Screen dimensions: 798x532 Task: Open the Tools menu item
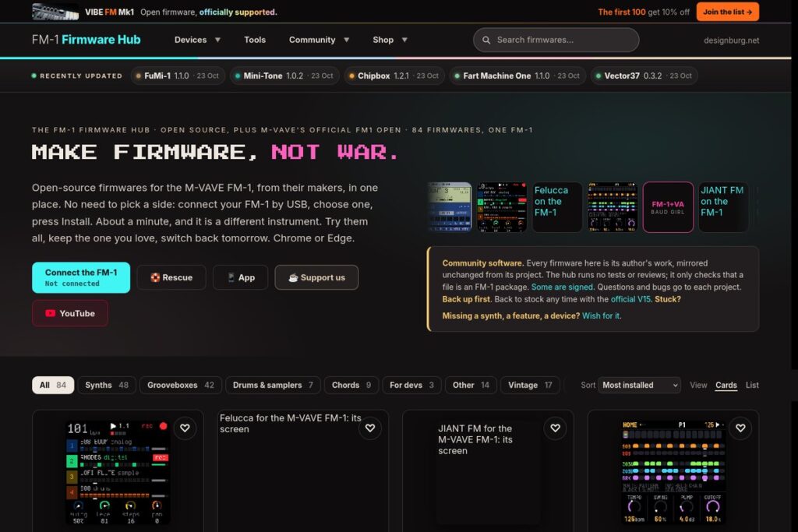(x=255, y=40)
